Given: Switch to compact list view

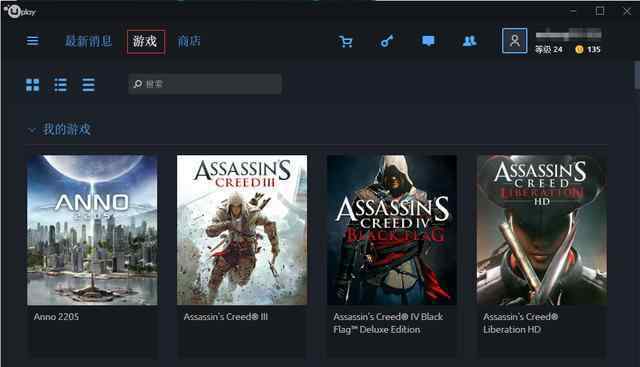Looking at the screenshot, I should 88,85.
